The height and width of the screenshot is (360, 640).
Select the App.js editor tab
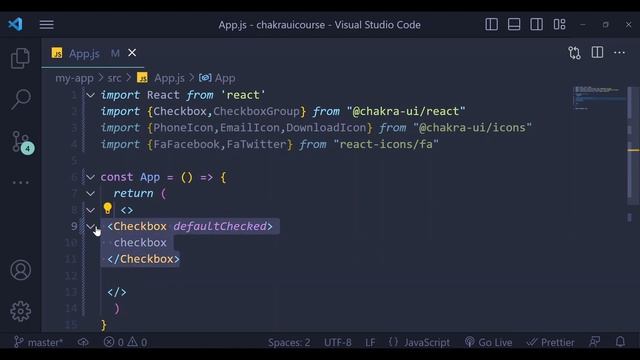click(x=93, y=53)
